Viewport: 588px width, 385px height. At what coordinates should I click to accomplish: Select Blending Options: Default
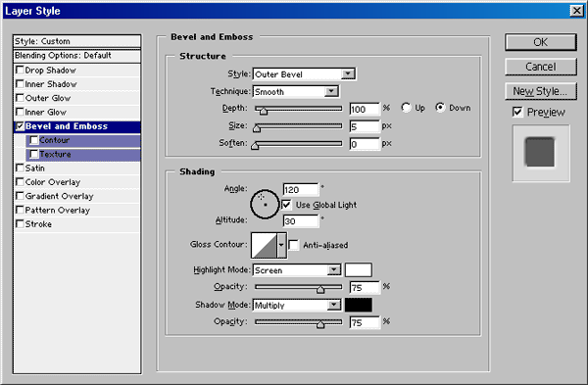pos(76,56)
